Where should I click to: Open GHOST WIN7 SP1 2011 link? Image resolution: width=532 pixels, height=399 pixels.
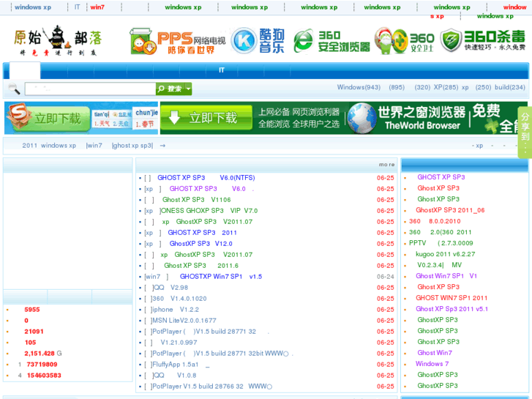click(452, 298)
